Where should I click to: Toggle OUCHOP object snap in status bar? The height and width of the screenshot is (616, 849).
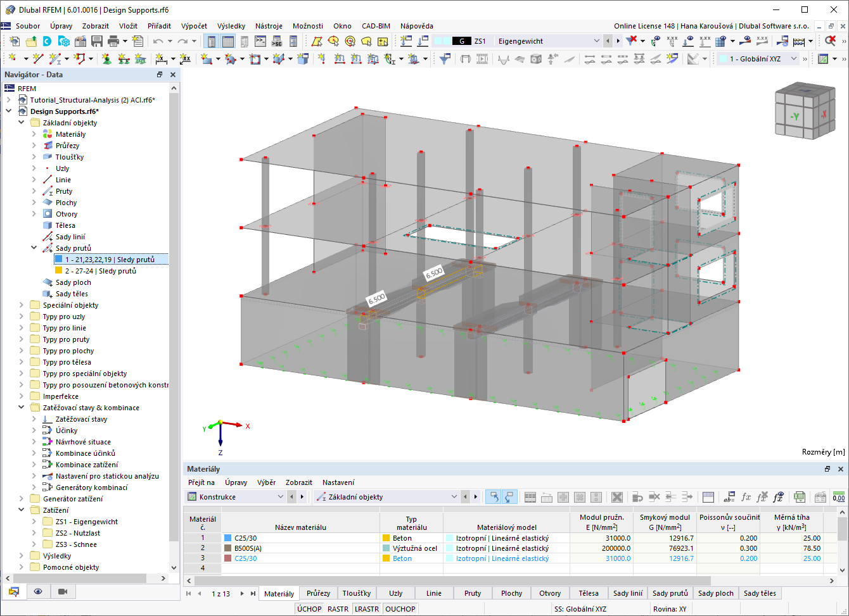pyautogui.click(x=400, y=609)
